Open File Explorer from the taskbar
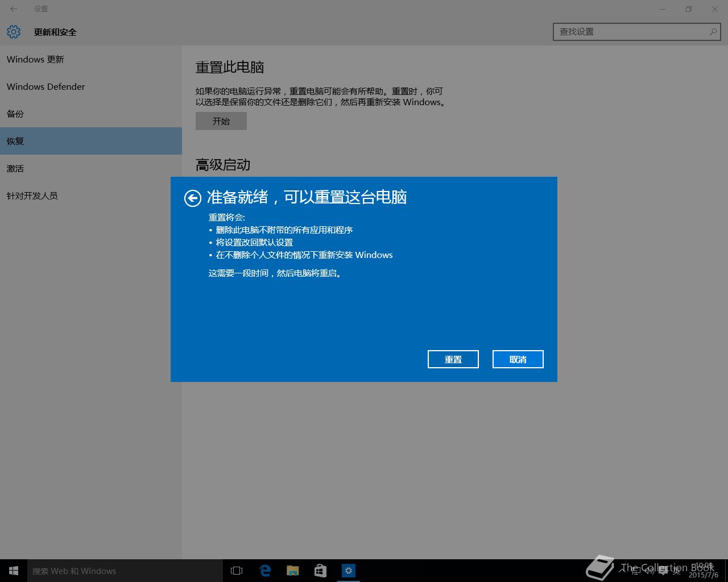The height and width of the screenshot is (582, 728). [293, 571]
